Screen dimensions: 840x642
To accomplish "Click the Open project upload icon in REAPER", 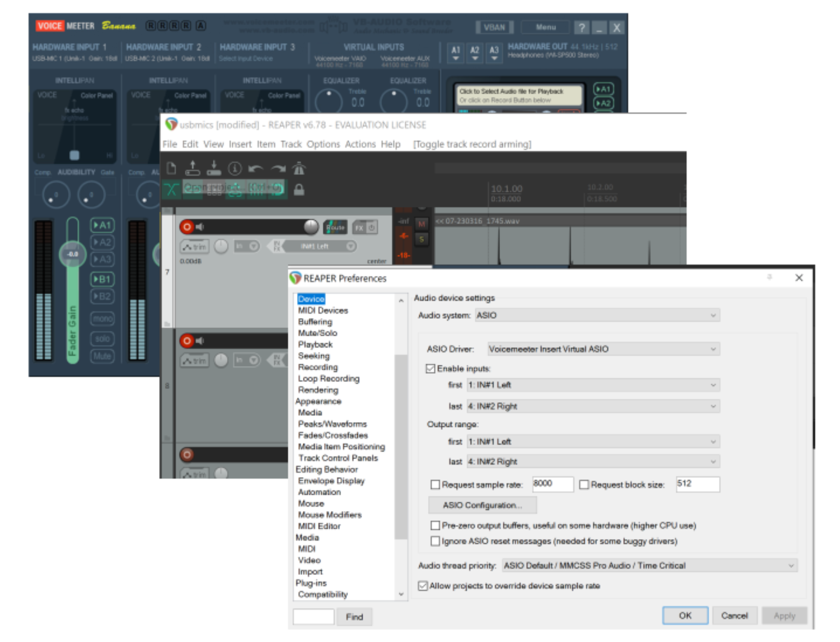I will tap(193, 168).
